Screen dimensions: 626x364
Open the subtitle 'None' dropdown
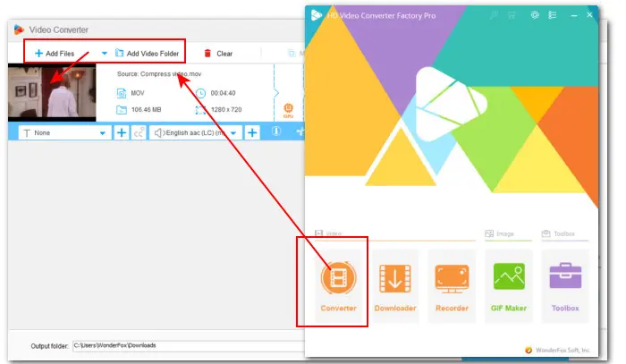click(x=63, y=132)
